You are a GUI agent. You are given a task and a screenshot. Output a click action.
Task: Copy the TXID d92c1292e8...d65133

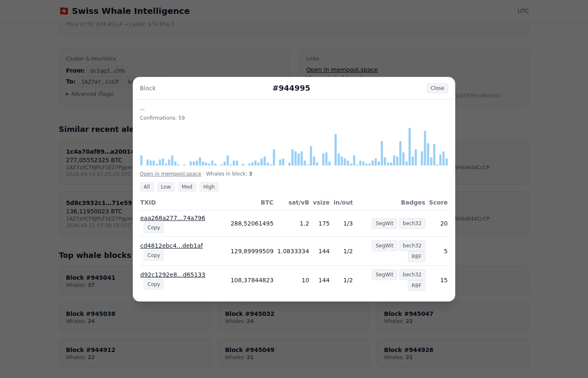coord(154,284)
